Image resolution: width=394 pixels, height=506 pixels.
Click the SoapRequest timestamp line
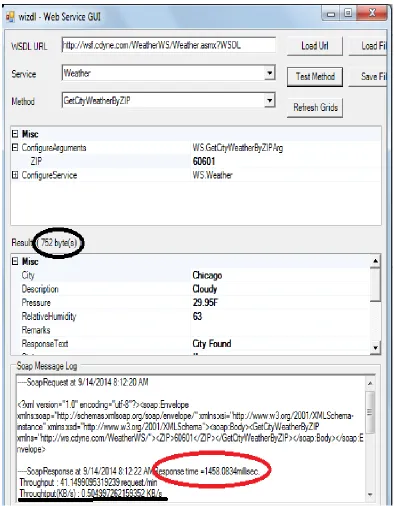pyautogui.click(x=83, y=382)
